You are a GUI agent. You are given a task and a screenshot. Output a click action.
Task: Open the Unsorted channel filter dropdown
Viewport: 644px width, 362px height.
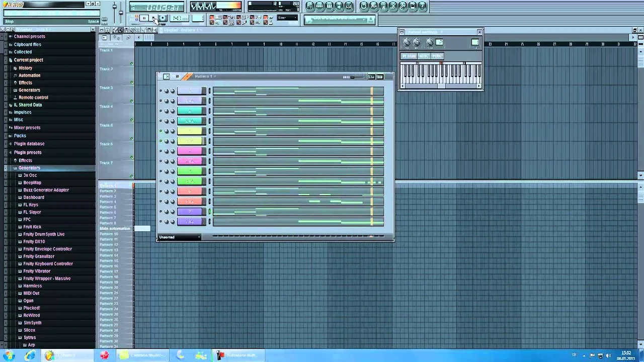point(180,237)
